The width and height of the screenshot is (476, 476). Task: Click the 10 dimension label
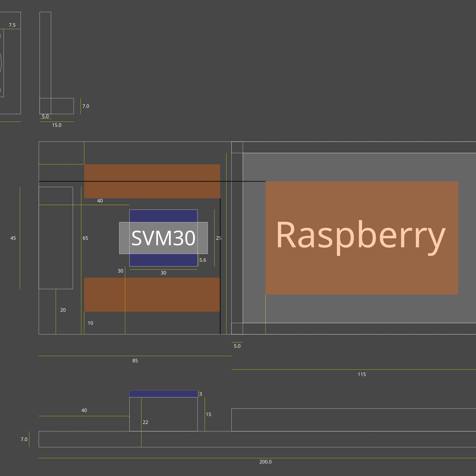click(90, 323)
